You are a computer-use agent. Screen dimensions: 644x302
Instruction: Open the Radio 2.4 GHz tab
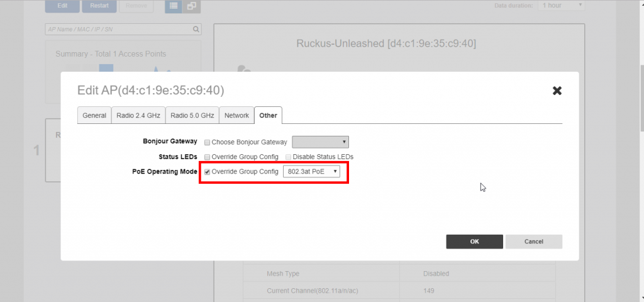(138, 116)
